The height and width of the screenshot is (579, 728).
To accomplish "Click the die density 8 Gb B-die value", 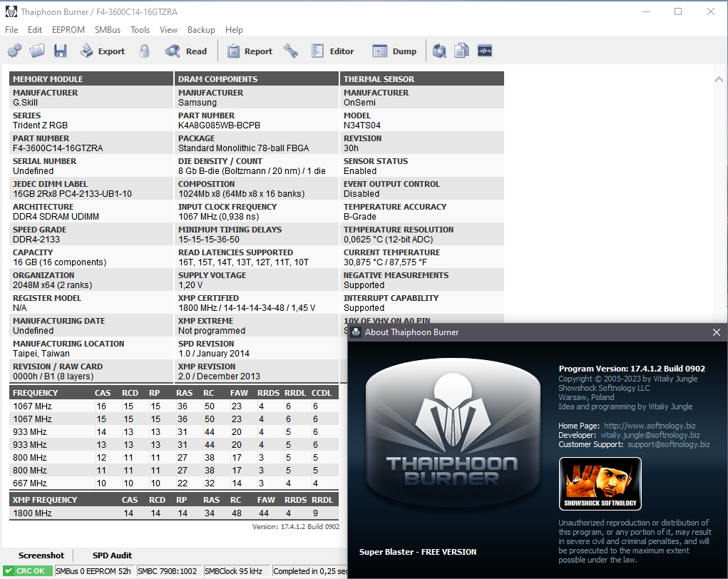I will coord(252,171).
